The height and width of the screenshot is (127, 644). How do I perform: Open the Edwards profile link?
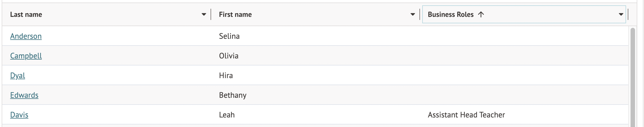[24, 95]
